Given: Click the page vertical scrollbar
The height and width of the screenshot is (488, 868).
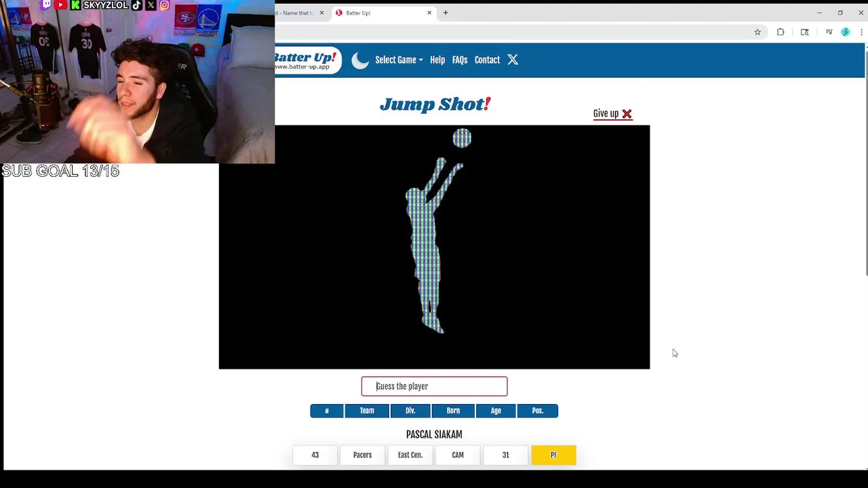Looking at the screenshot, I should click(866, 163).
